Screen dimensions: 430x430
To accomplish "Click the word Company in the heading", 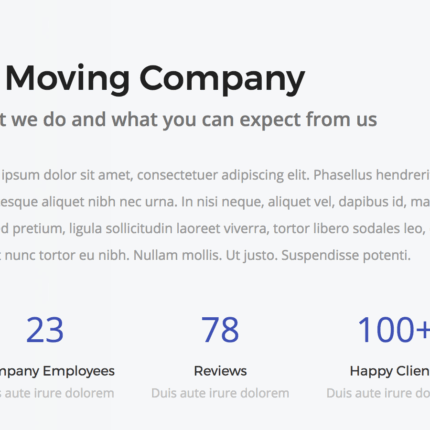I will click(x=222, y=80).
